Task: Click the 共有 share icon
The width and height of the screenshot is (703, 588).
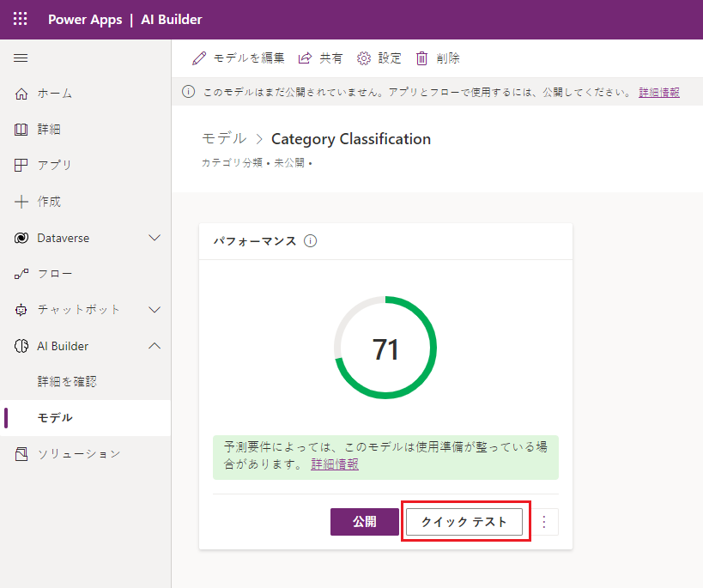Action: [x=305, y=58]
